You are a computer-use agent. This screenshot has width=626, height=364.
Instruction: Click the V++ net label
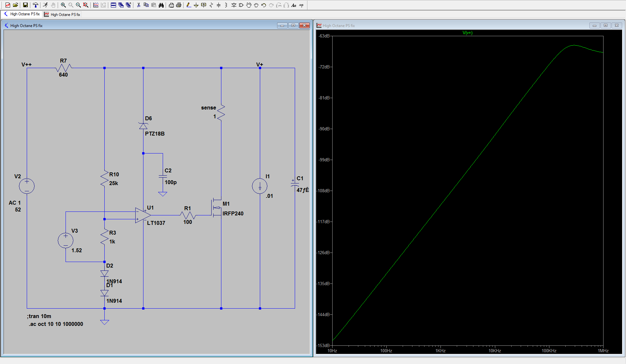tap(27, 65)
